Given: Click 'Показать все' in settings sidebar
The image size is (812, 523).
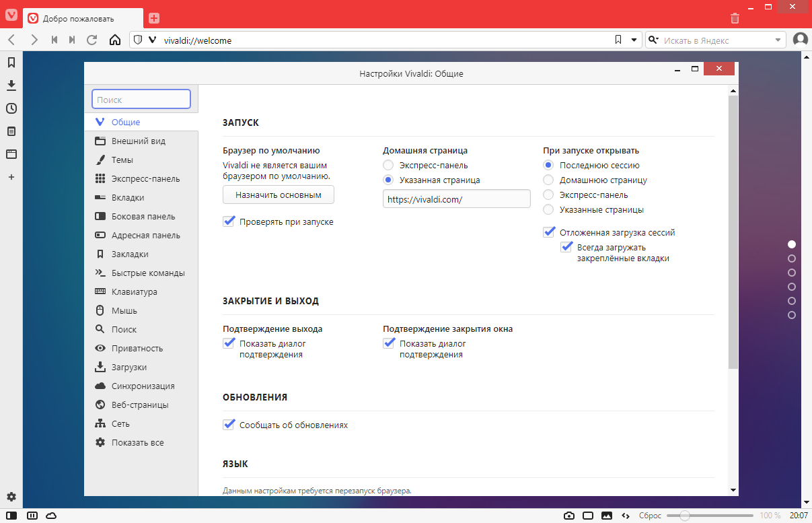Looking at the screenshot, I should click(141, 443).
